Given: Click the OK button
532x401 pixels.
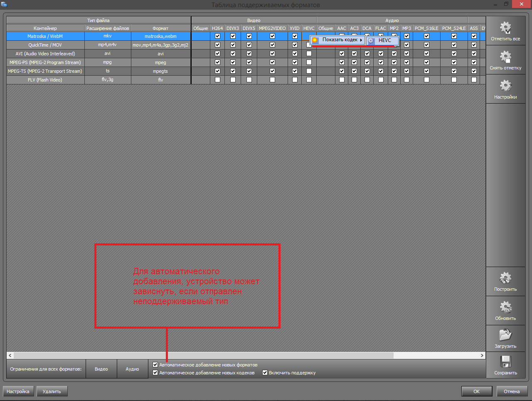Looking at the screenshot, I should (x=476, y=391).
